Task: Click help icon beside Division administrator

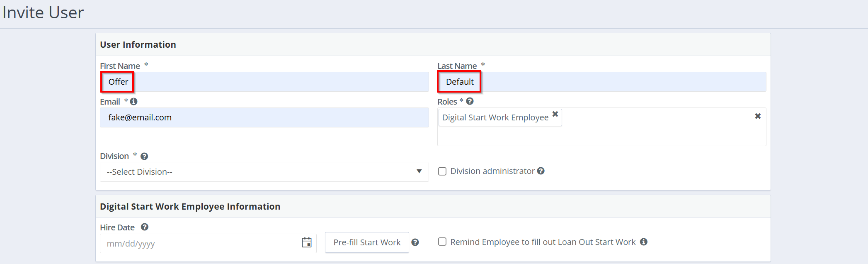Action: (541, 171)
